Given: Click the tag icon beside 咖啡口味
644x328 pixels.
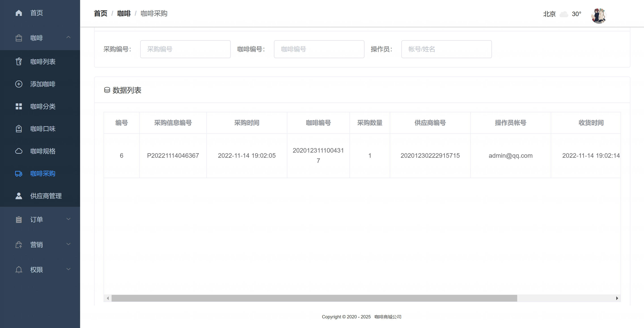Looking at the screenshot, I should click(x=19, y=129).
